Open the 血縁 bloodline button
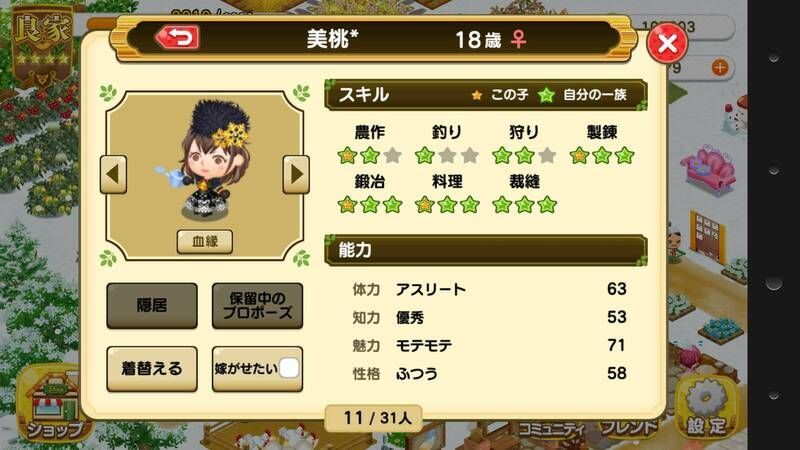Screen dimensions: 800x450 point(205,241)
